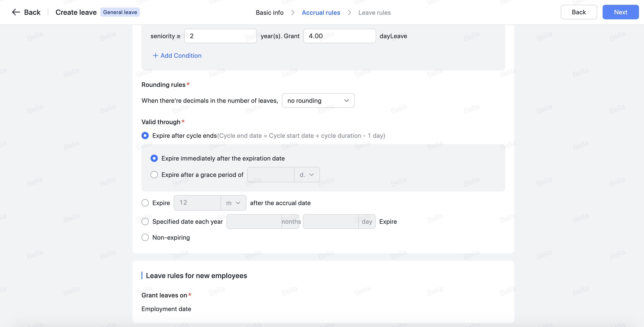Select the "Non-expiring" option
The height and width of the screenshot is (327, 644).
pos(145,237)
